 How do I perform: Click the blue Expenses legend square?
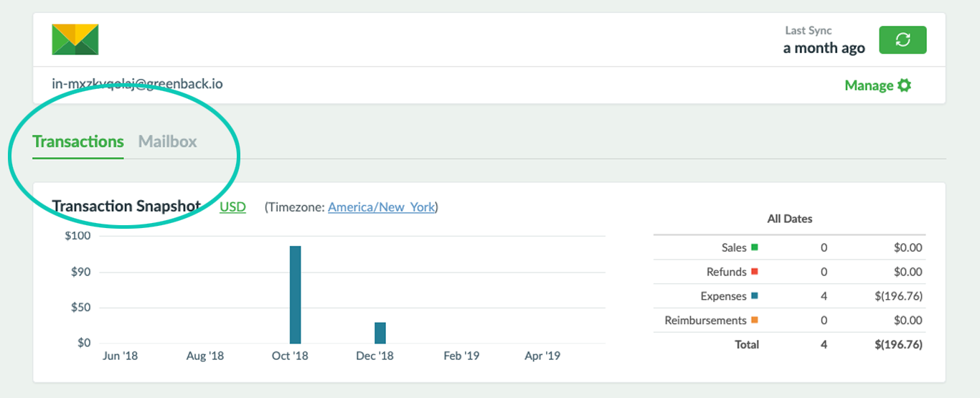tap(754, 296)
